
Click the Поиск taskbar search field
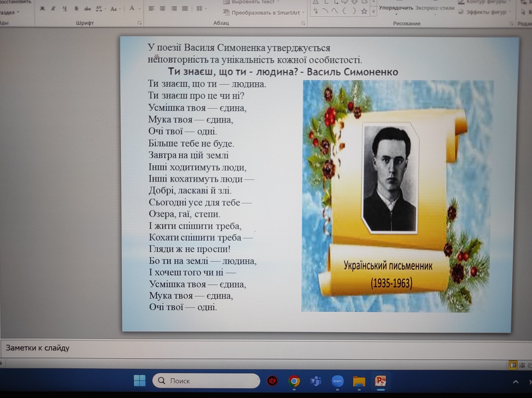207,381
